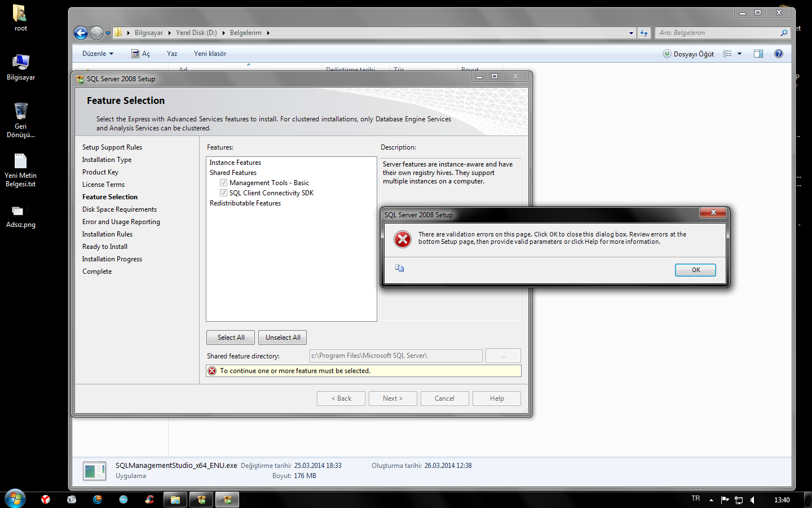The image size is (812, 508).
Task: Click the Yaz toolbar command in Explorer
Action: tap(172, 54)
